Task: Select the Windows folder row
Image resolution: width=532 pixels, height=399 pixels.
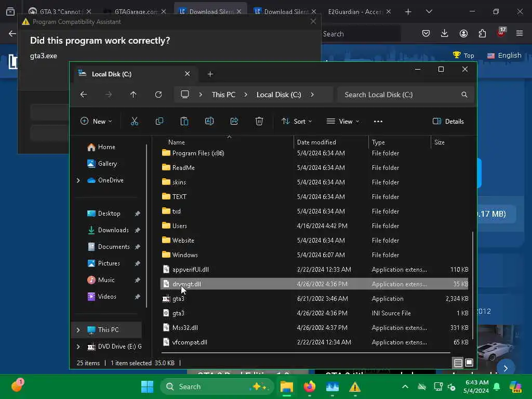Action: coord(314,255)
